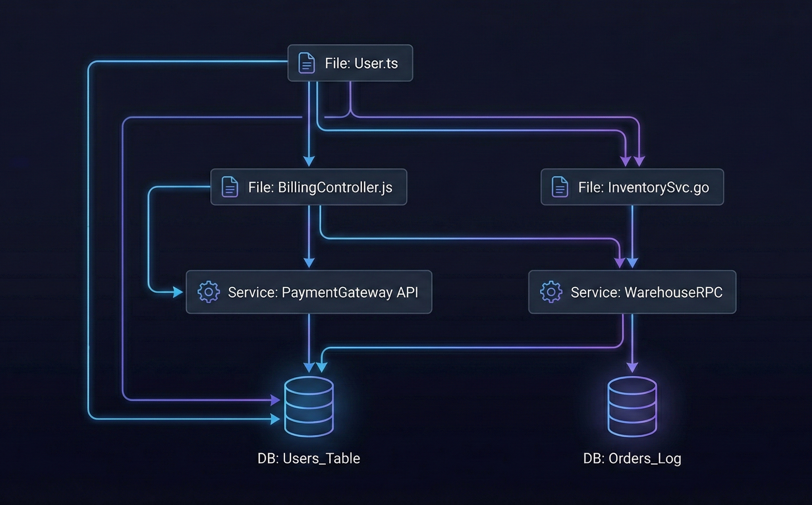
Task: Click the file icon on InventorySvc.go node
Action: (559, 188)
